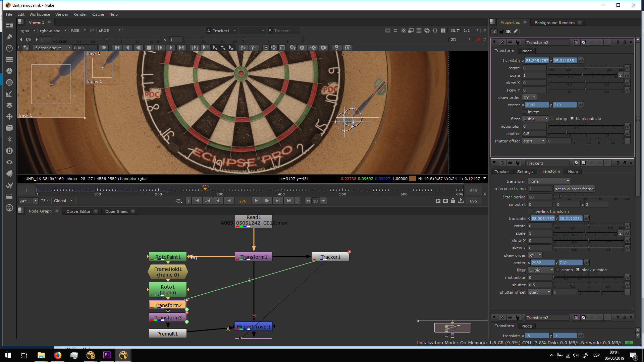Screen dimensions: 644x362
Task: Open the filter Cubic dropdown in Transform2
Action: coord(535,119)
